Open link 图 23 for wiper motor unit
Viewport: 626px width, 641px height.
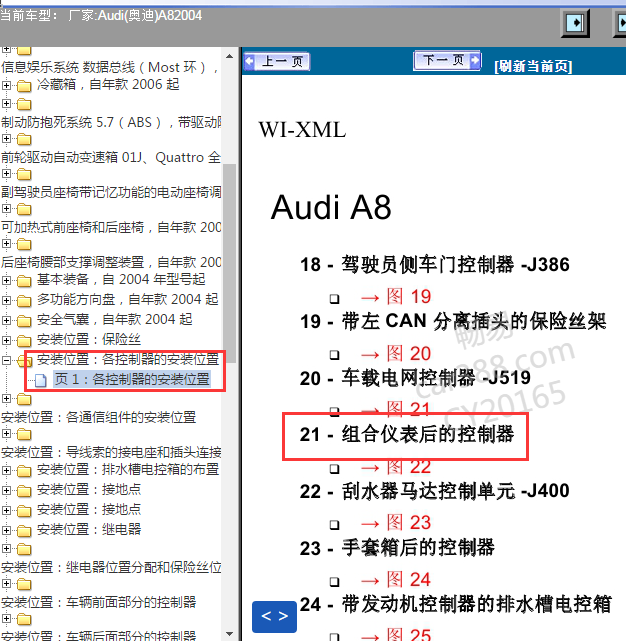click(x=396, y=523)
